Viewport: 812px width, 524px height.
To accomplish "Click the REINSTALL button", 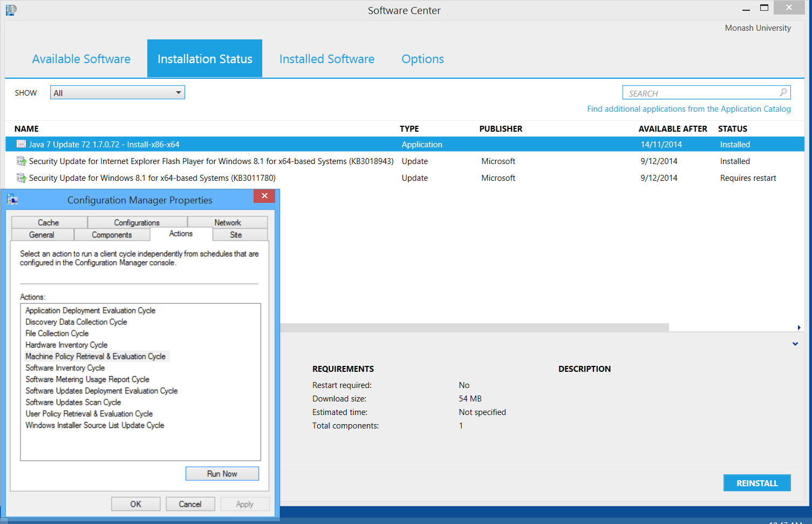I will click(756, 483).
